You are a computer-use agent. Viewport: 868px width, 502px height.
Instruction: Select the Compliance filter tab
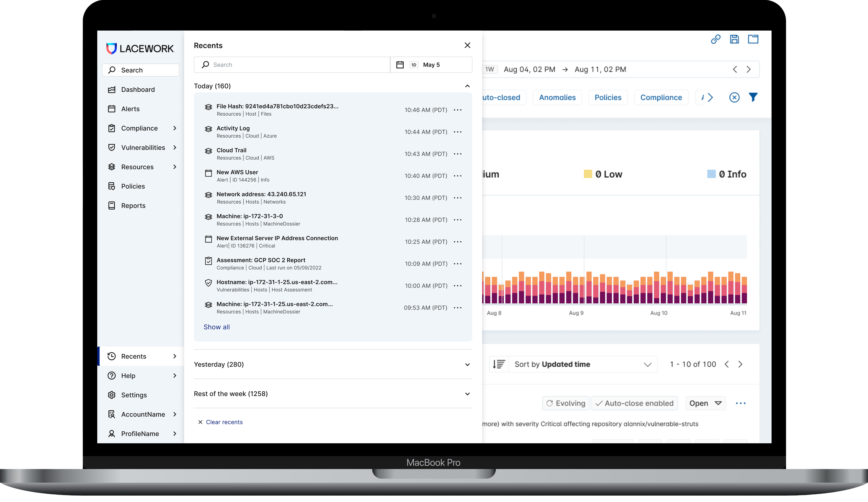(x=661, y=98)
